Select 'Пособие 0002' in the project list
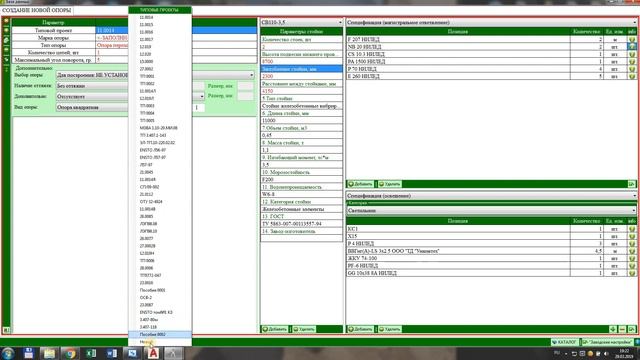 coord(160,334)
